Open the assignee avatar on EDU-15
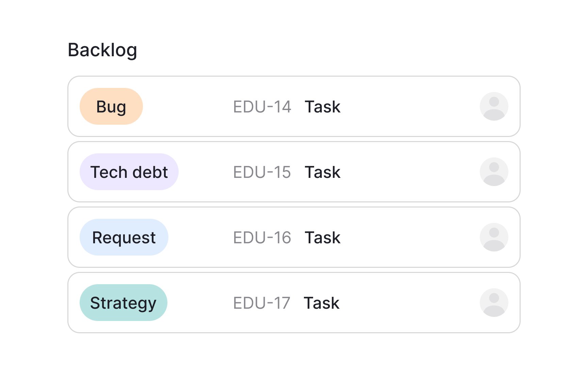The width and height of the screenshot is (588, 368). 494,172
